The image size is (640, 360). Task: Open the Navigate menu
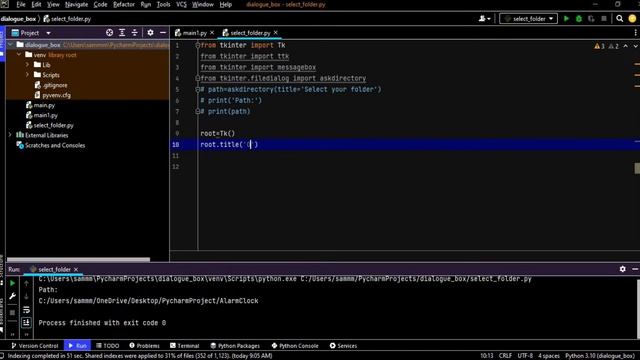pyautogui.click(x=76, y=4)
